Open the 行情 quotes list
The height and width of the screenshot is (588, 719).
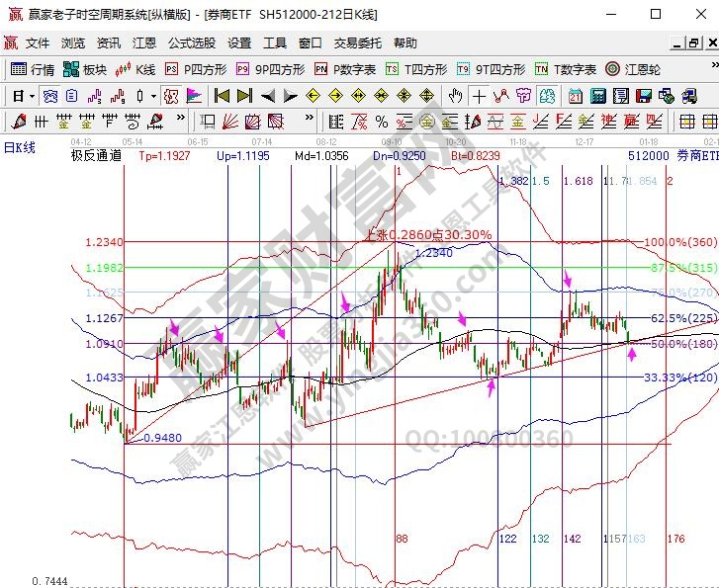(x=33, y=69)
